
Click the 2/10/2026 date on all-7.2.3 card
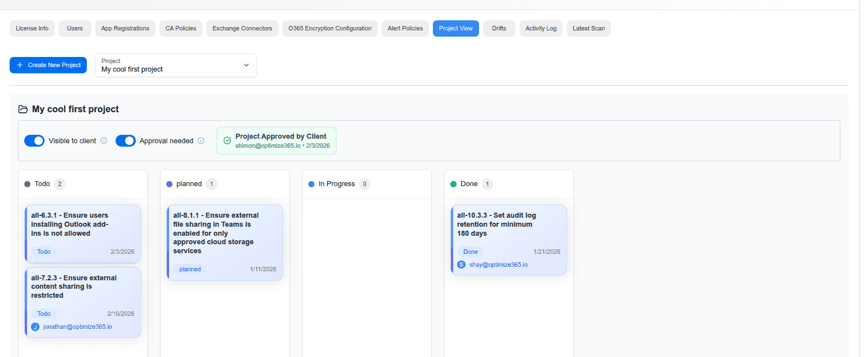[x=121, y=314]
